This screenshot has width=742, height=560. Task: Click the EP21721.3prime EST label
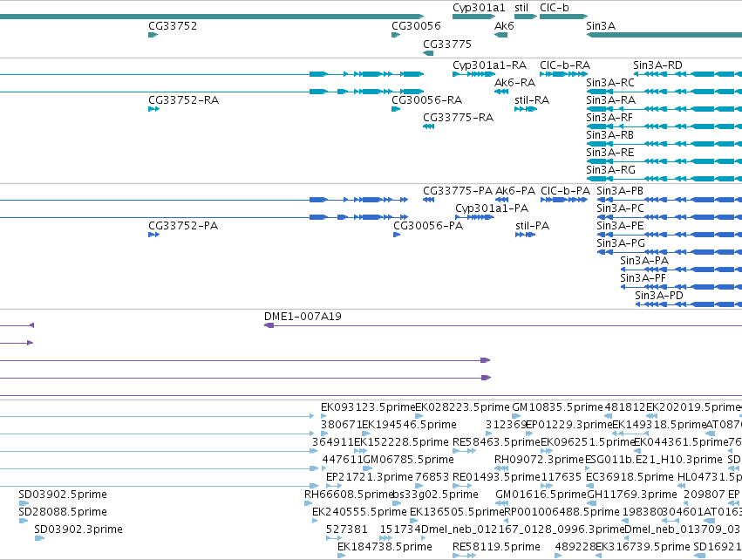370,476
